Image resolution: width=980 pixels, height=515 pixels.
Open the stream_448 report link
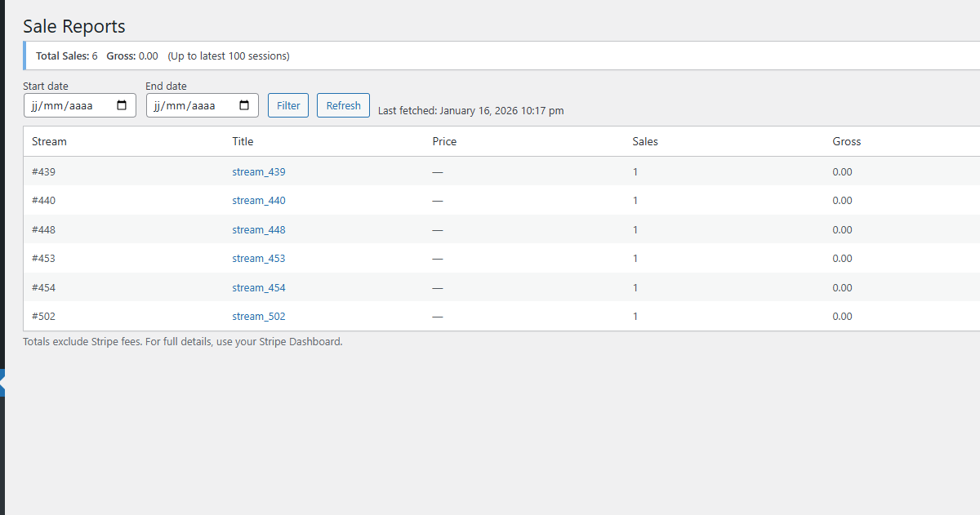[x=259, y=229]
